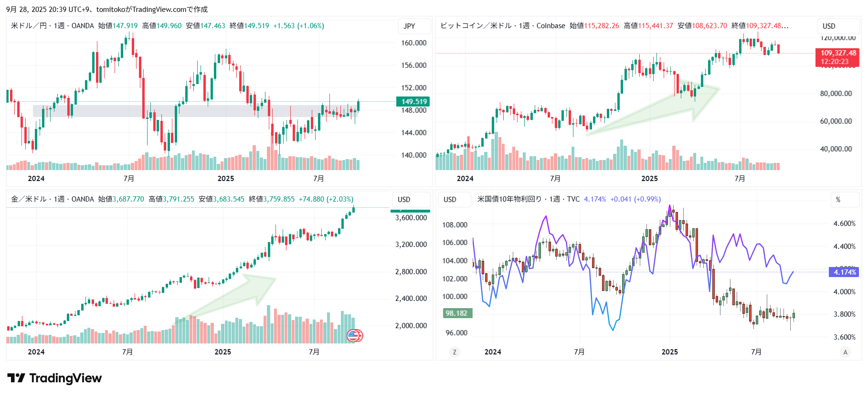Click the TradingView logo at bottom left
868x396 pixels.
tap(54, 378)
